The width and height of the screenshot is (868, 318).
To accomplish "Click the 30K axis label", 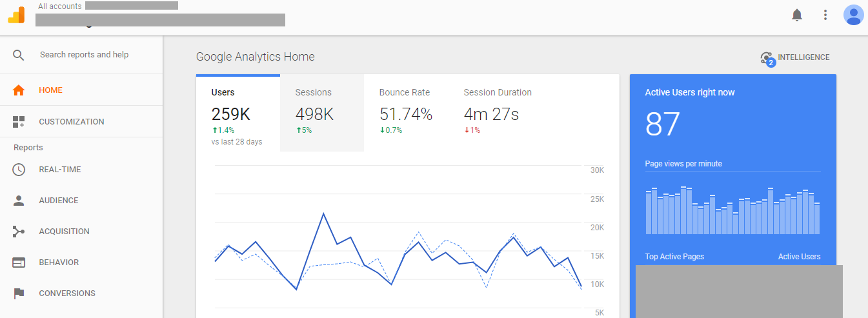I will coord(597,170).
